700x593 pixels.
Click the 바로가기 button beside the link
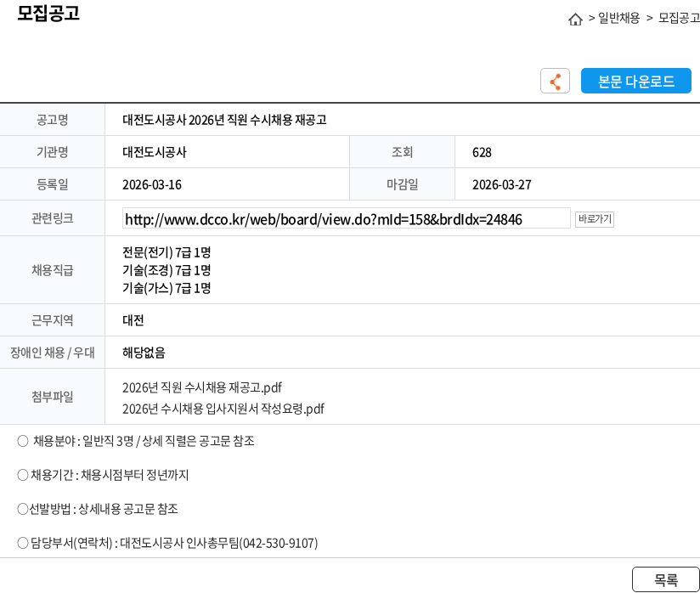click(594, 219)
